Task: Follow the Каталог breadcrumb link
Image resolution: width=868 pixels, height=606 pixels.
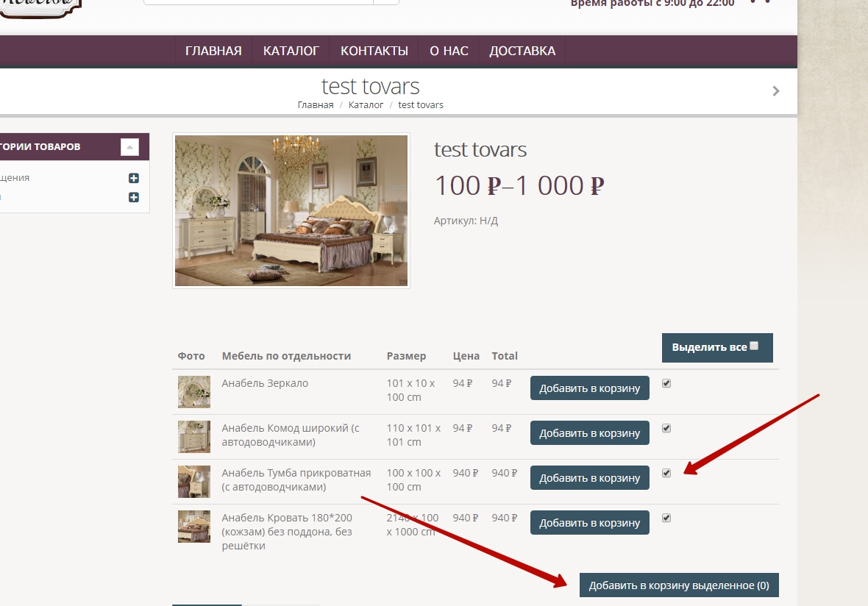Action: [x=366, y=105]
